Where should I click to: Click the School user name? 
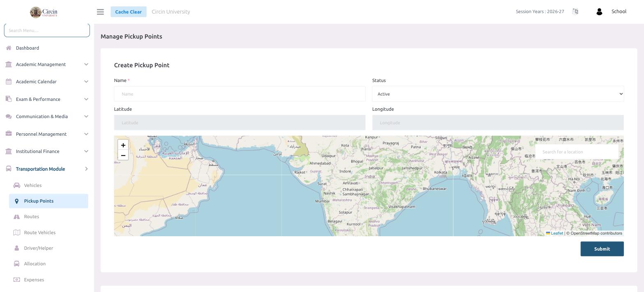click(619, 11)
